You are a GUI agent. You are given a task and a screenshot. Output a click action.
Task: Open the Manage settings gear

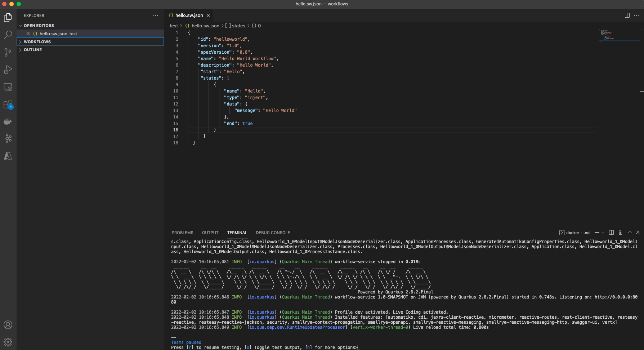(8, 342)
